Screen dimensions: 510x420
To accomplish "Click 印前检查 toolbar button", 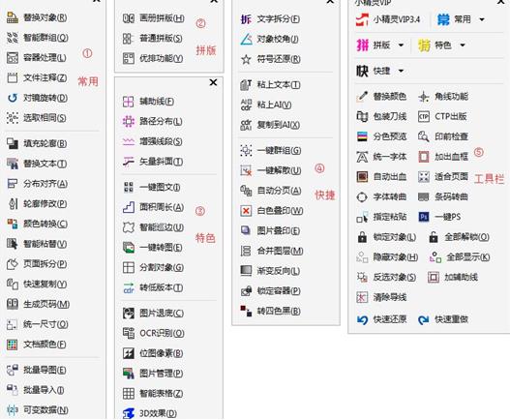I will point(443,136).
